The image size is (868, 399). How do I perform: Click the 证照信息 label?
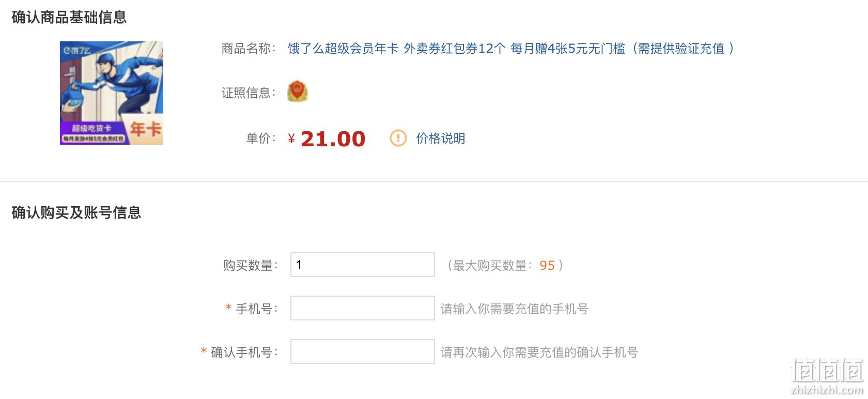249,93
